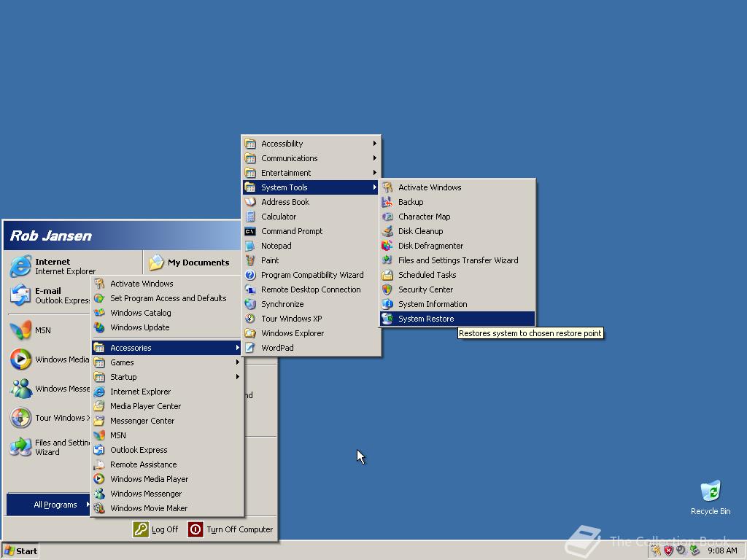Click the Disk Defragmenter icon

coord(387,246)
